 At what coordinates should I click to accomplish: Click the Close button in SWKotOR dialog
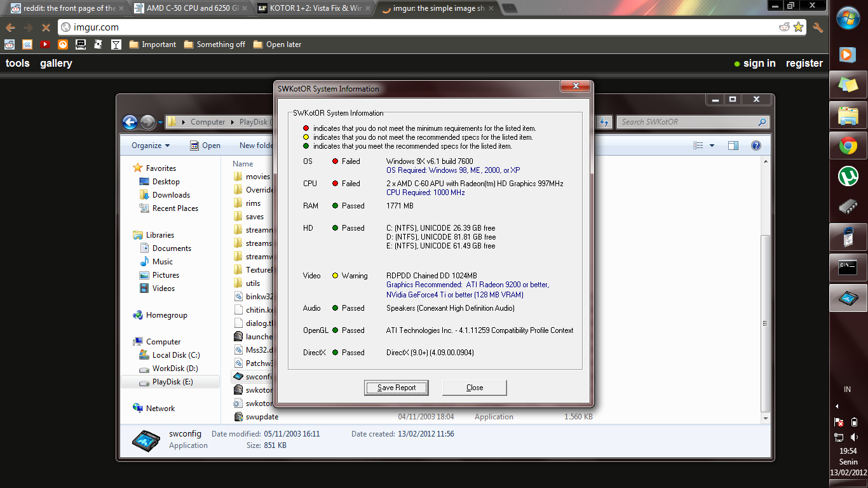(x=475, y=388)
